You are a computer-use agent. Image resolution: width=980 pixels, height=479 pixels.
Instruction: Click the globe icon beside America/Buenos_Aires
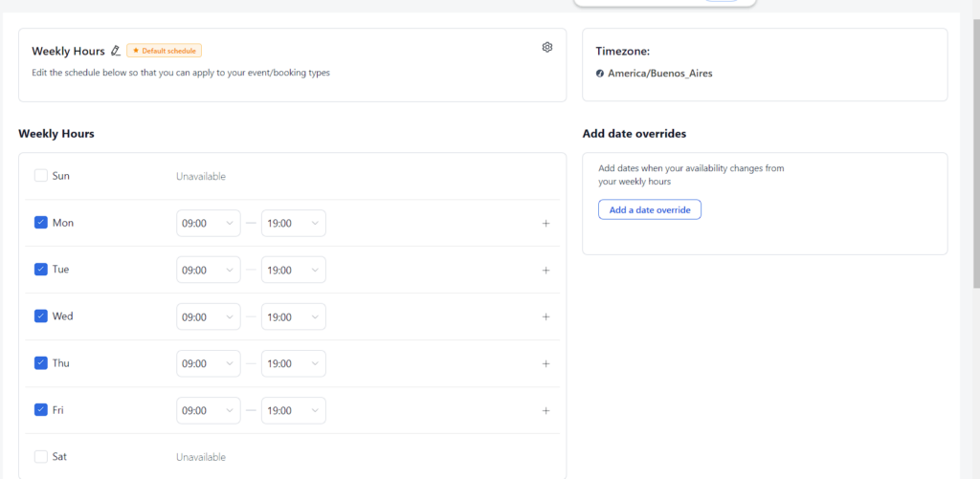pyautogui.click(x=600, y=73)
